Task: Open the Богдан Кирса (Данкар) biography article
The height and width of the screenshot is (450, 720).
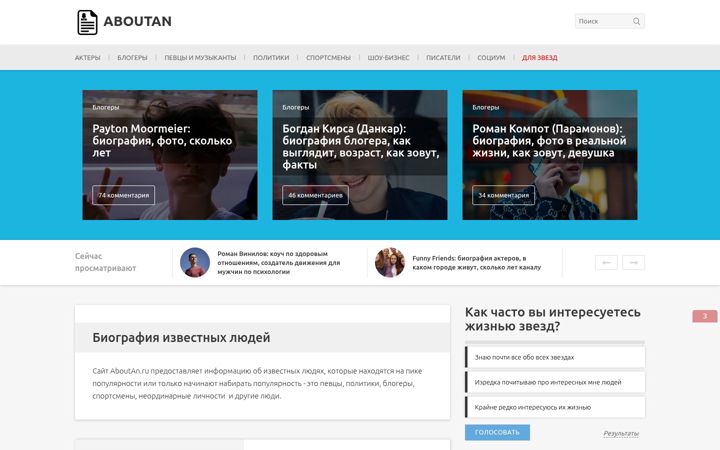Action: [360, 146]
